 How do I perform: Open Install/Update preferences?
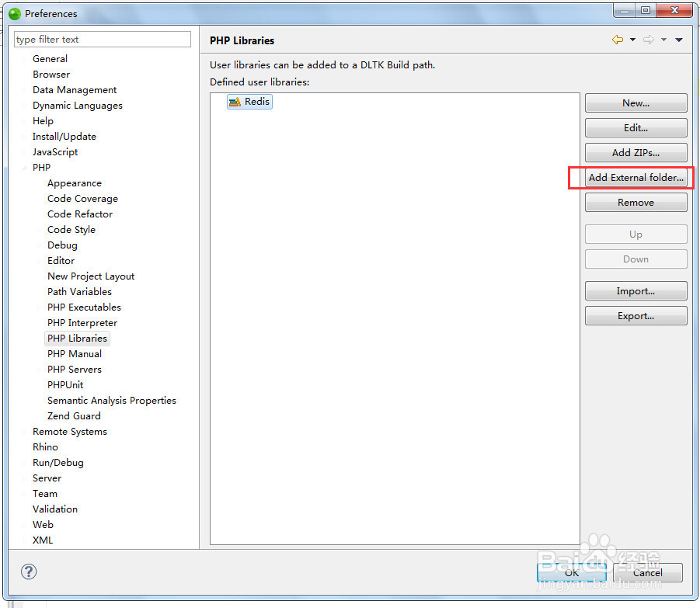click(x=64, y=137)
